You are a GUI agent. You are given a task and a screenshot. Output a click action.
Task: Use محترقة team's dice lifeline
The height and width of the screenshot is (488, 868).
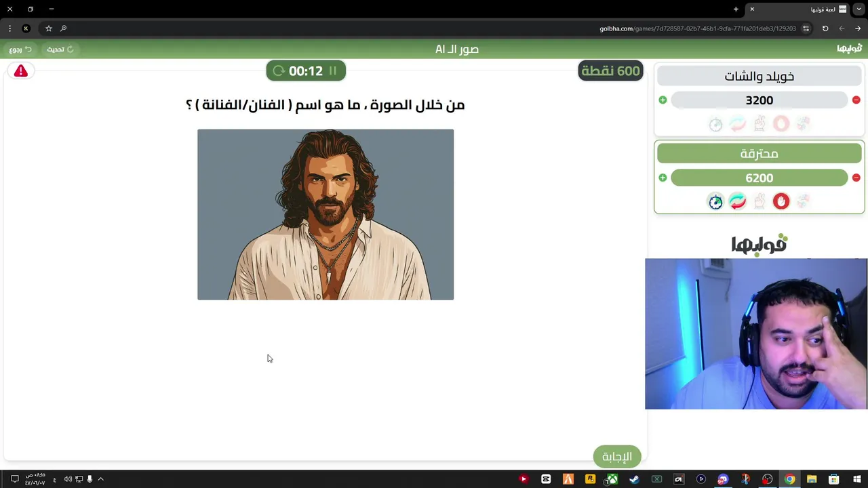point(803,201)
